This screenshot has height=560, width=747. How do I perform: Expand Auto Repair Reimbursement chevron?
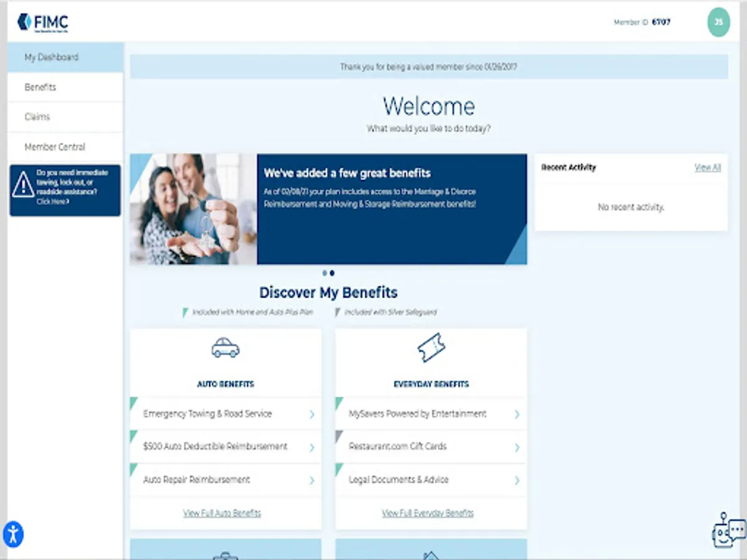tap(312, 480)
